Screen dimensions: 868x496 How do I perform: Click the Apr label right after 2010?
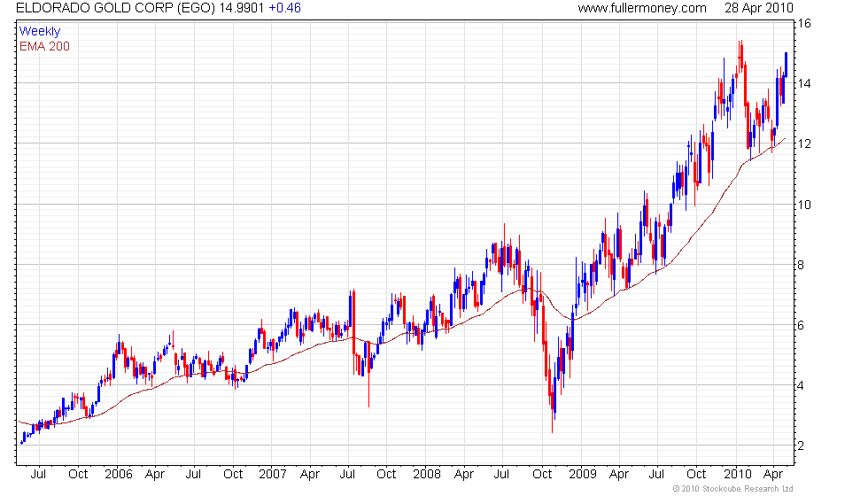tap(773, 475)
